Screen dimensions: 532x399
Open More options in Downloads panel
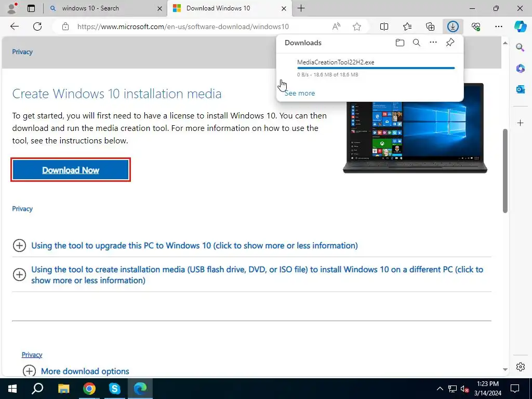(x=433, y=43)
